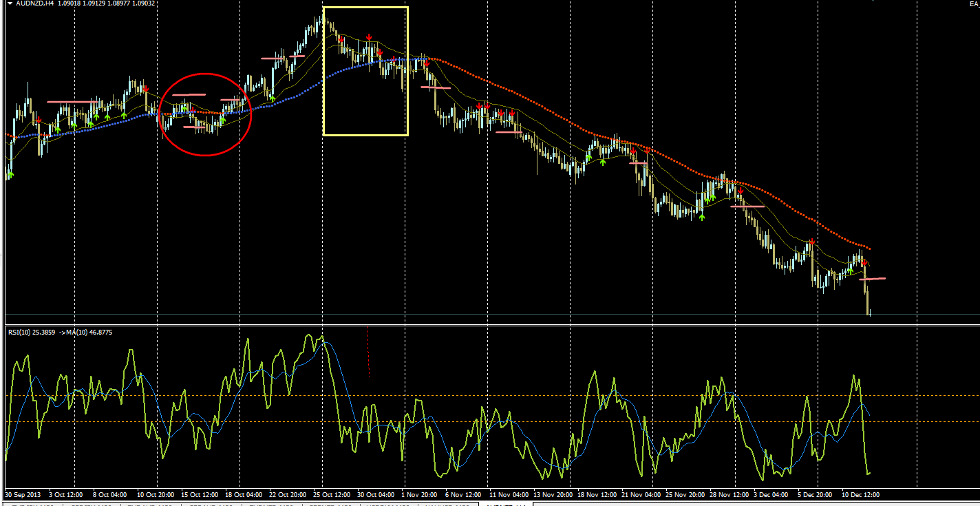The height and width of the screenshot is (506, 980).
Task: Select the 15 Oct 12:00 time label
Action: click(x=200, y=494)
